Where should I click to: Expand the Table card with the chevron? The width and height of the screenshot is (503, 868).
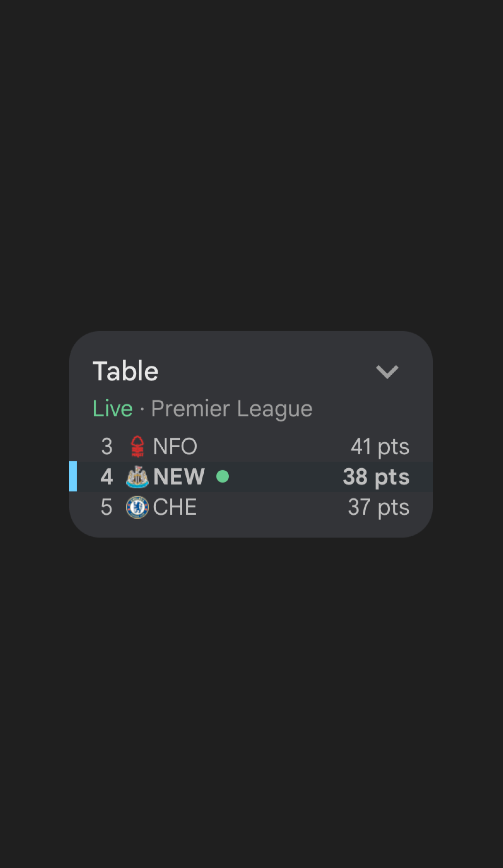click(x=387, y=372)
